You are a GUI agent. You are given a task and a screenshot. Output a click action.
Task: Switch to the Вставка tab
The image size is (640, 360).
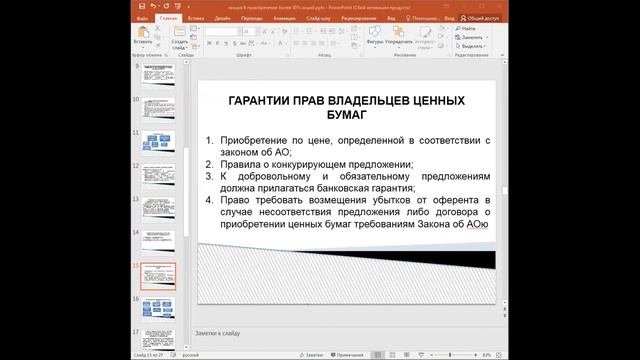tap(196, 18)
